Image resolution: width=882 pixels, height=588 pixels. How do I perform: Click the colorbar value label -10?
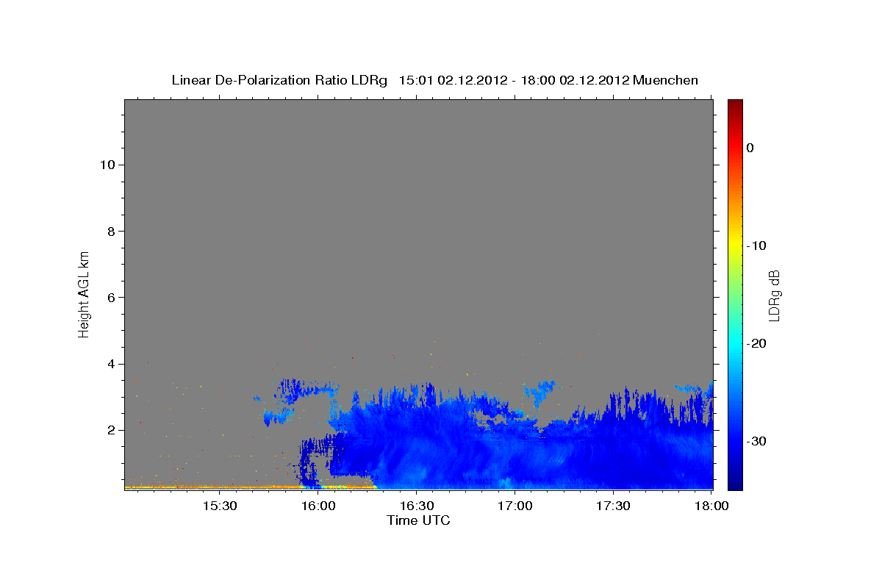click(756, 245)
